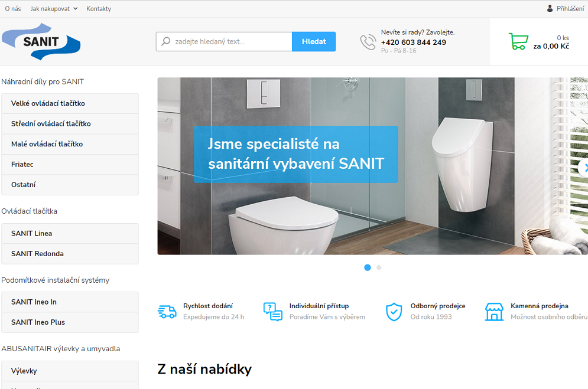Open Velké ovládací tlačítko category

(70, 103)
